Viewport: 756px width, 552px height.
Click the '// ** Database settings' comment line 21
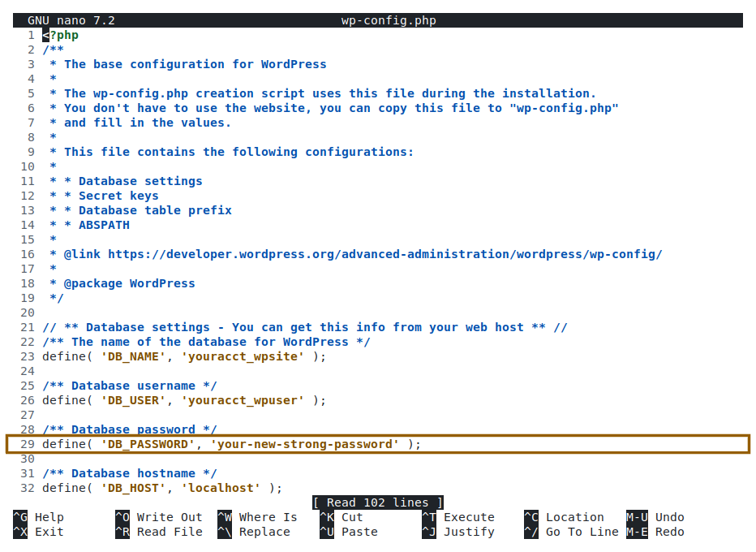pyautogui.click(x=305, y=327)
